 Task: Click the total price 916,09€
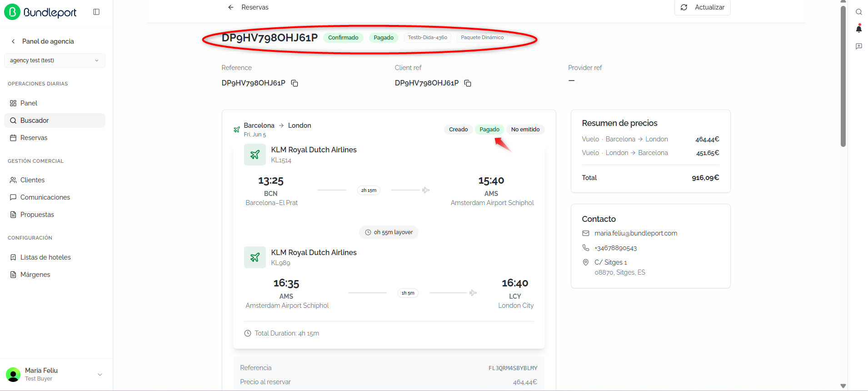[705, 178]
